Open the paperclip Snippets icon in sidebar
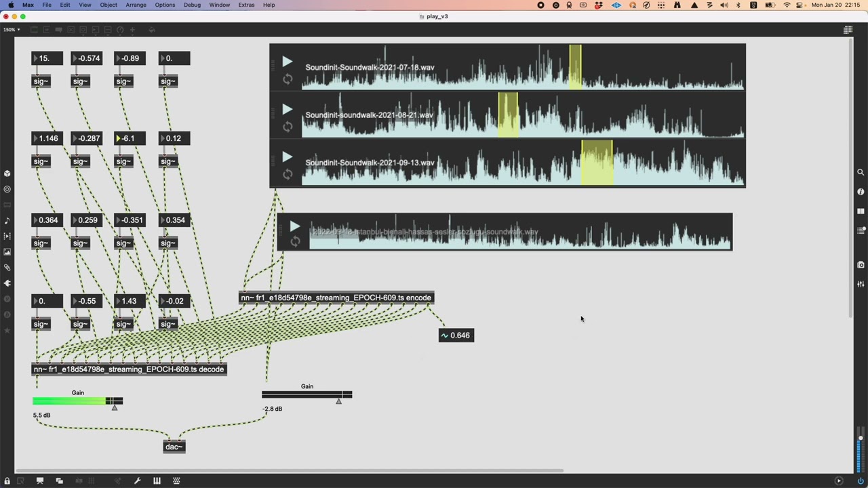 click(7, 267)
